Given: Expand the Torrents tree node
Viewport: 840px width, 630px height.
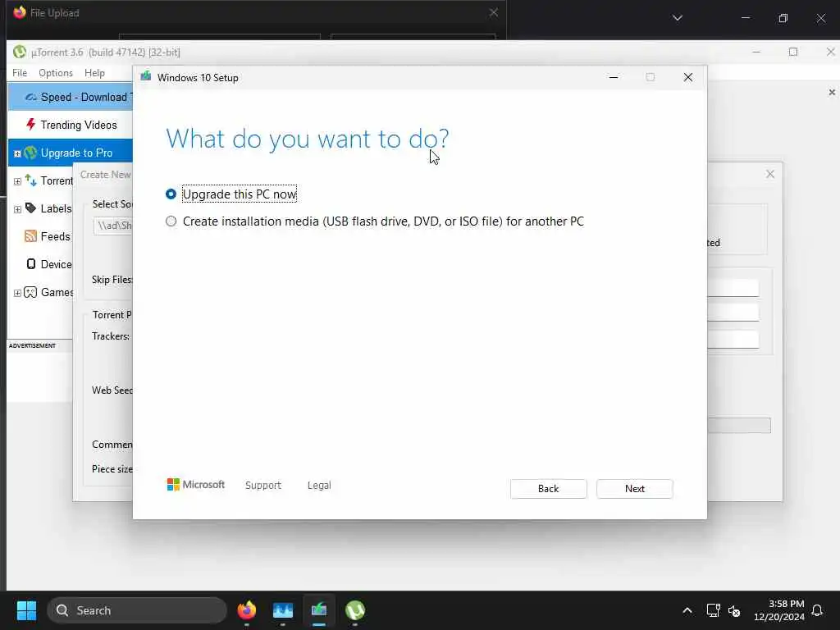Looking at the screenshot, I should tap(17, 181).
